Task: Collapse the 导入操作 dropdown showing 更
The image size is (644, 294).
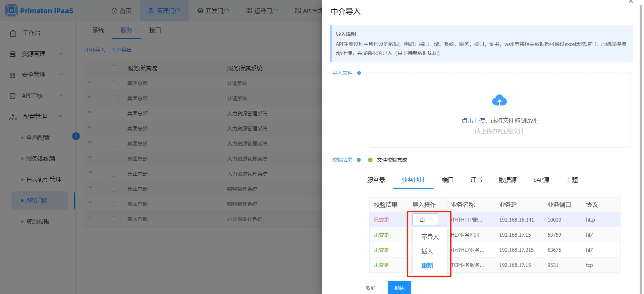Action: pos(425,220)
